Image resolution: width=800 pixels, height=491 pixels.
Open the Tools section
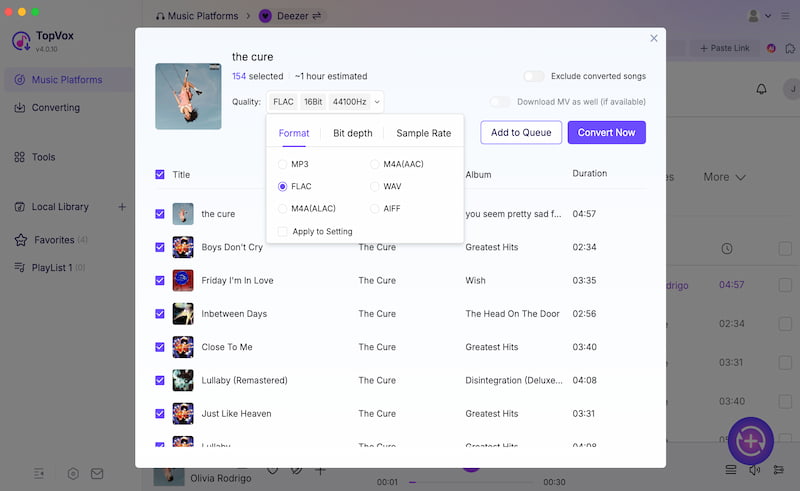click(x=43, y=157)
